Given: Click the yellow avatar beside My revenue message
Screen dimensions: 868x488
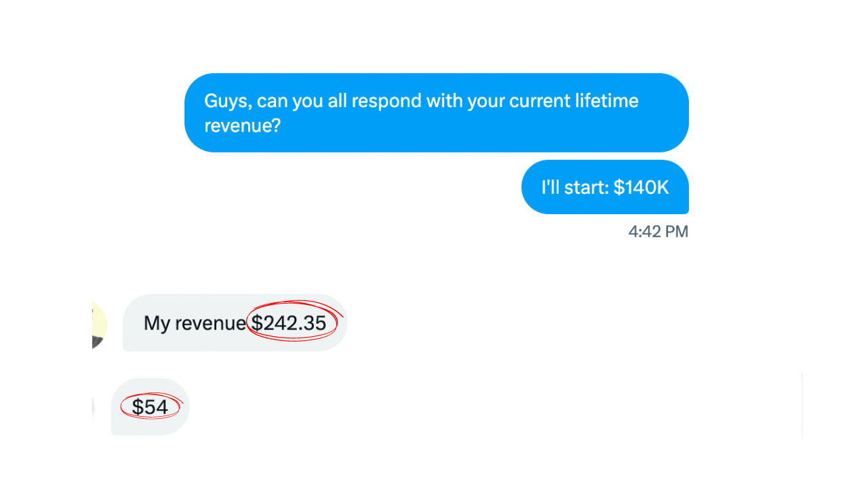Looking at the screenshot, I should [x=100, y=325].
